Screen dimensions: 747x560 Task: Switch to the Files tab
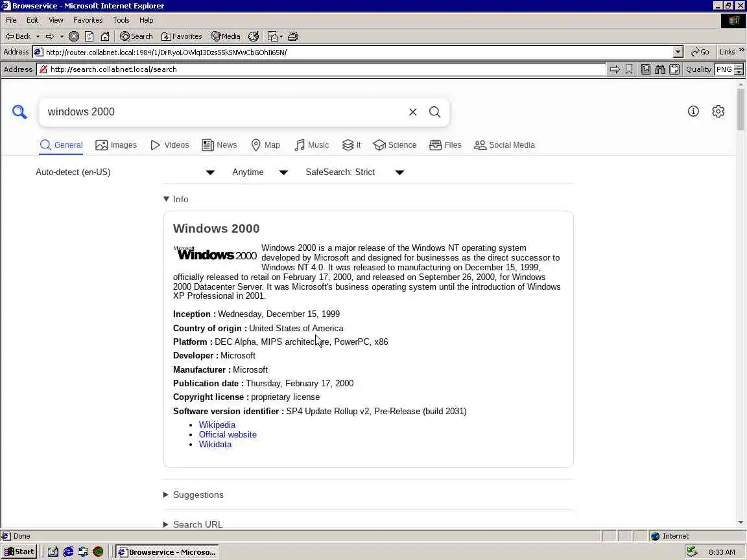coord(445,145)
